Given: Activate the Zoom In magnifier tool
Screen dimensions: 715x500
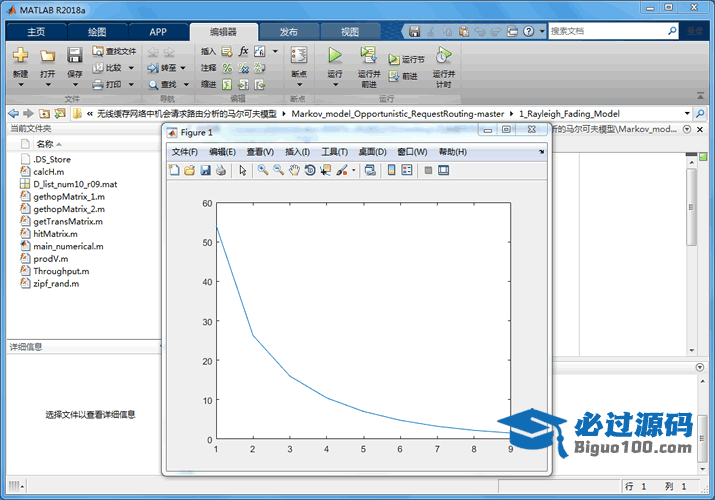Looking at the screenshot, I should [x=263, y=170].
